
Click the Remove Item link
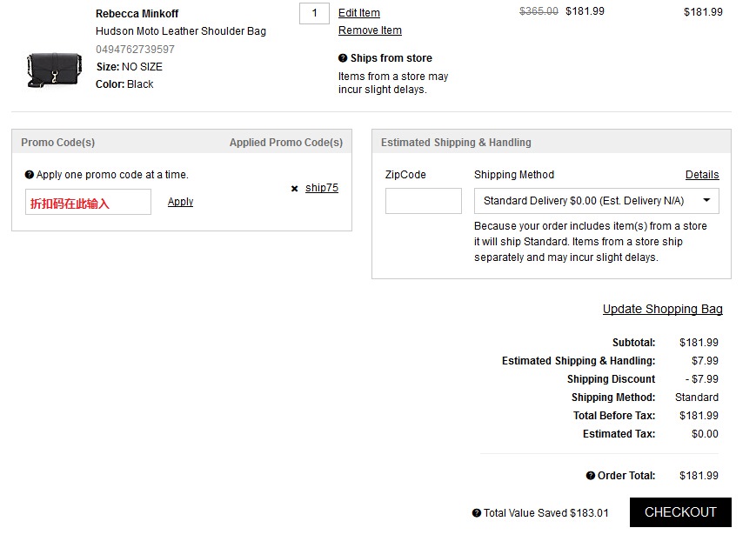(x=370, y=30)
